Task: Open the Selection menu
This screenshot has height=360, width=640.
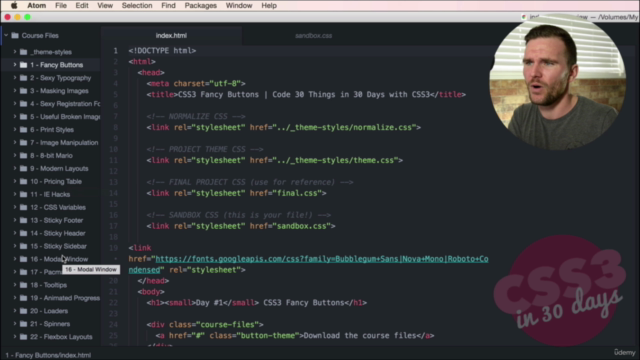Action: click(x=137, y=6)
